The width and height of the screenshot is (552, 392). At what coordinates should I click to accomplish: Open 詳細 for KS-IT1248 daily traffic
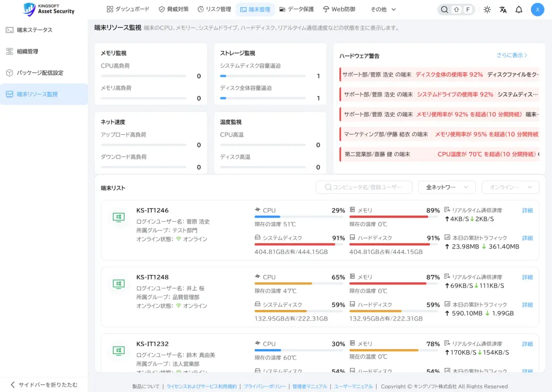(527, 305)
